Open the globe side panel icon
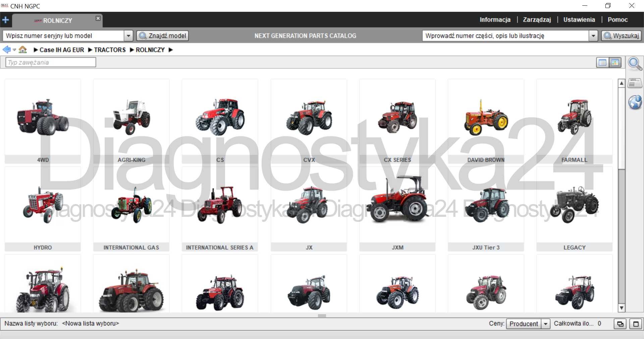The width and height of the screenshot is (644, 339). pos(635,102)
